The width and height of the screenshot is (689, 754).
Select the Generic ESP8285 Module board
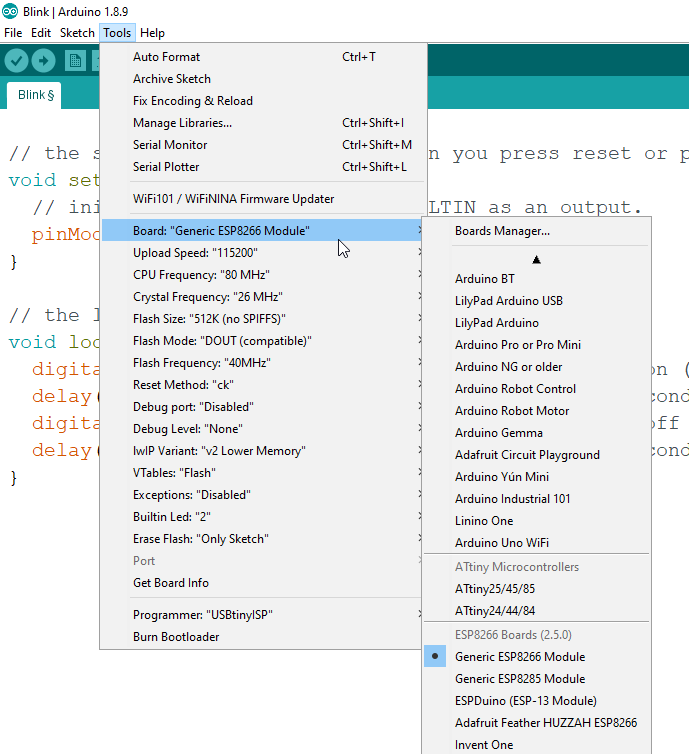coord(537,679)
